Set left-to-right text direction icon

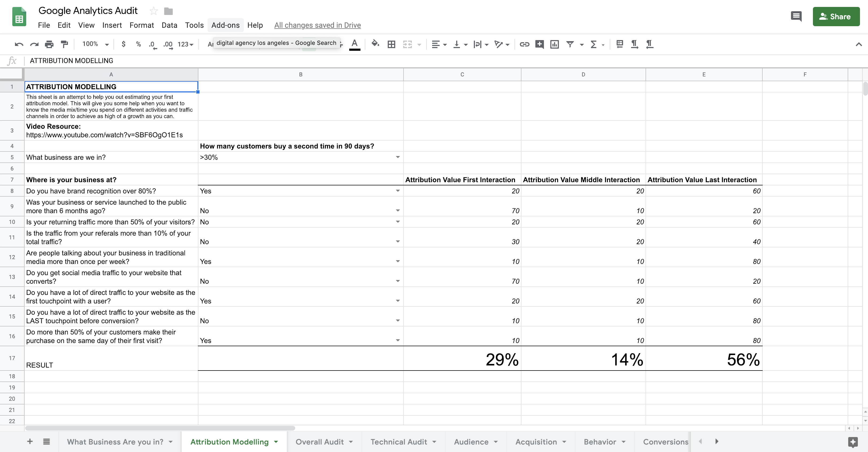[634, 44]
